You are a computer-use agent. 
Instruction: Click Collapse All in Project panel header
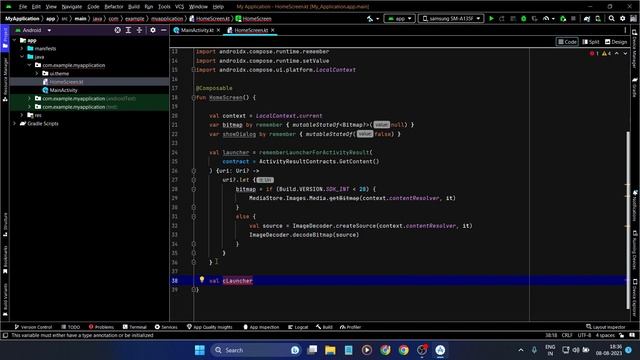139,30
